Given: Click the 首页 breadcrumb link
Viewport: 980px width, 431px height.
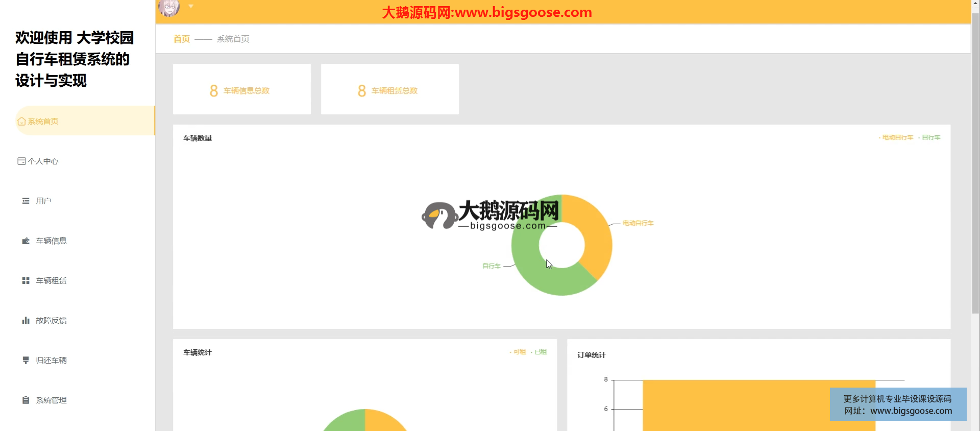Looking at the screenshot, I should (181, 39).
